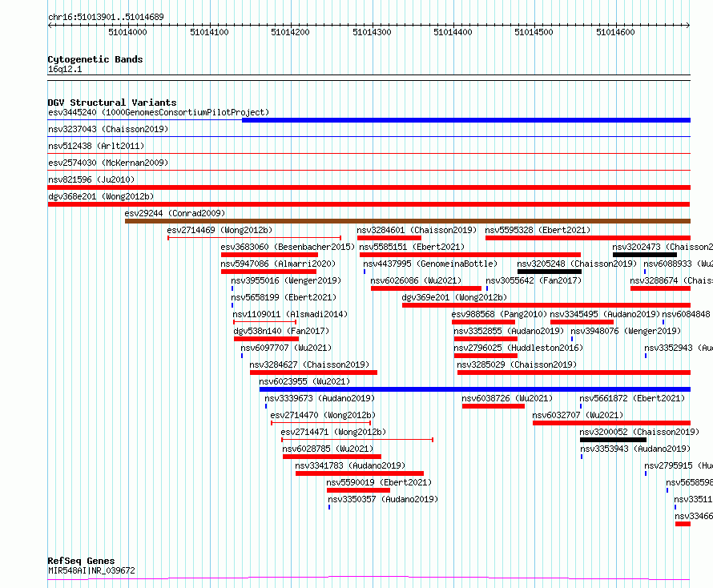Click nsv3055642 (Fan2017) label
Image resolution: width=713 pixels, height=588 pixels.
[x=534, y=280]
